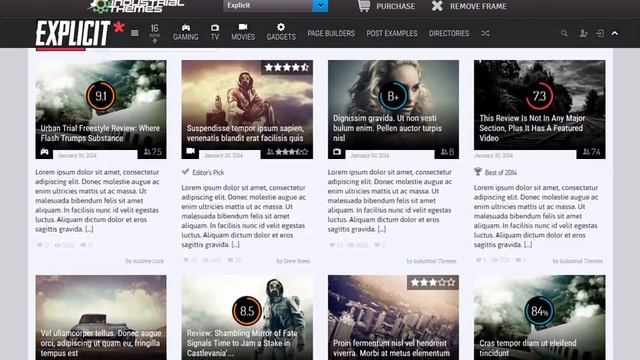Click user rating 7.4 on featured video card
Viewport: 640px width, 360px height.
click(591, 152)
